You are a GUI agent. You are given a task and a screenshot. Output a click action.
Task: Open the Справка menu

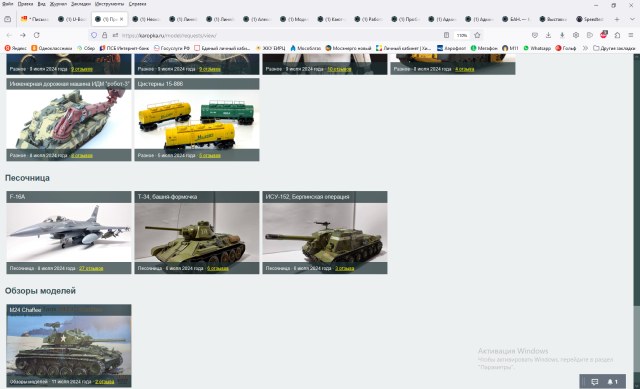pos(138,4)
